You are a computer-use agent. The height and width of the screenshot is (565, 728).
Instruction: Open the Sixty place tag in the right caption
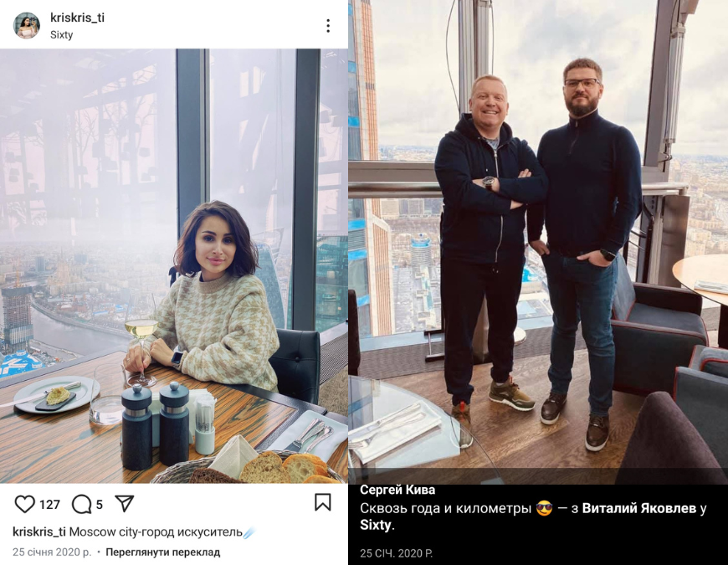[x=376, y=525]
